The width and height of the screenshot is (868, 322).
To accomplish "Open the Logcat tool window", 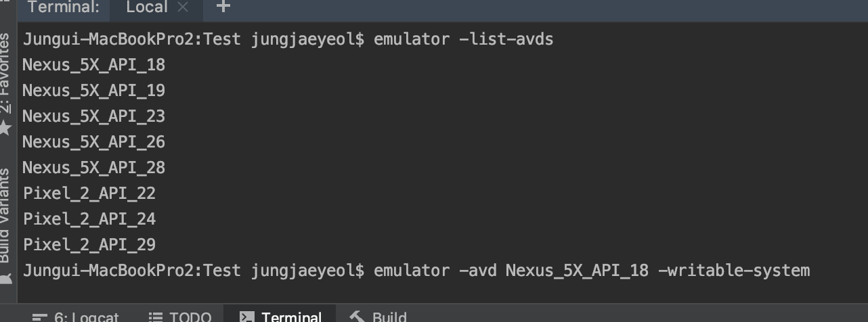I will click(76, 316).
